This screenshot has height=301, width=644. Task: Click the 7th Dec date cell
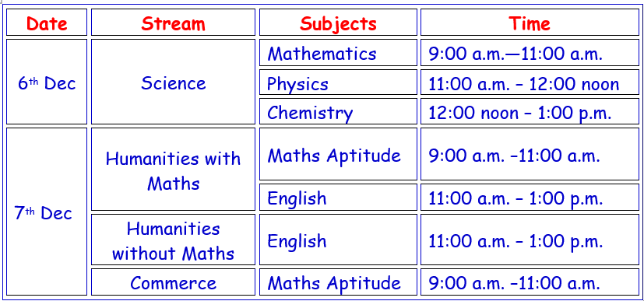point(47,212)
